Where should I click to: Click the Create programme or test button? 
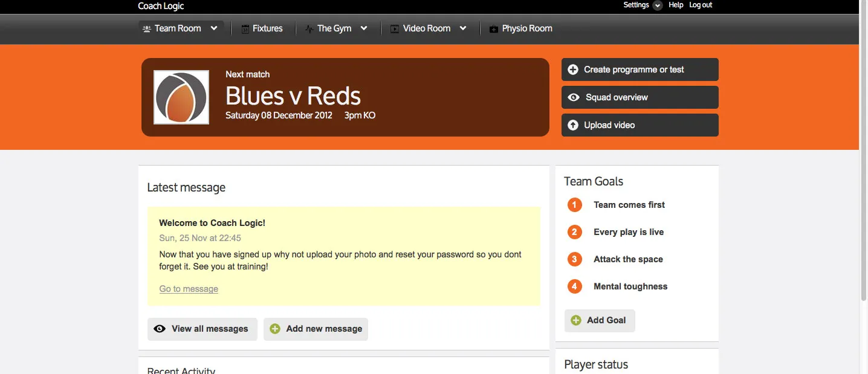(640, 69)
